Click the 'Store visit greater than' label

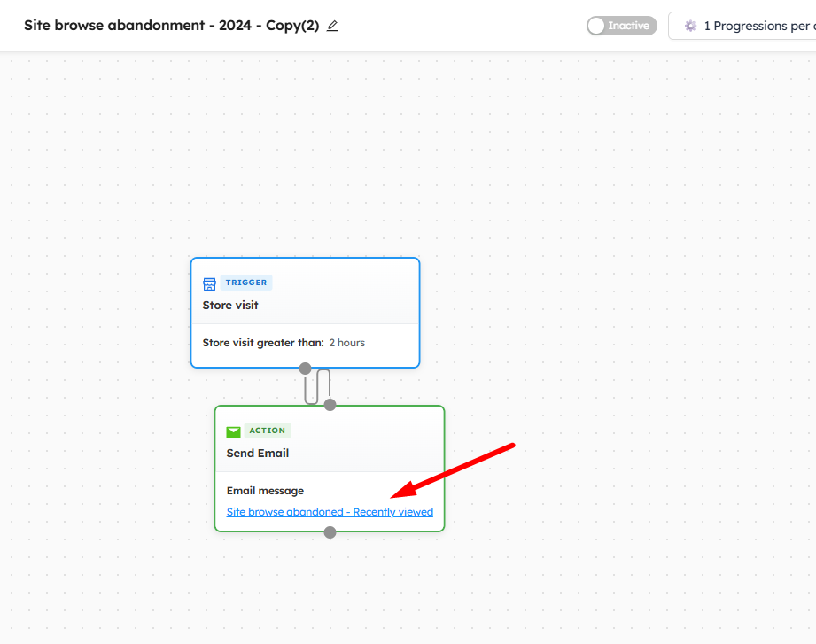point(263,343)
